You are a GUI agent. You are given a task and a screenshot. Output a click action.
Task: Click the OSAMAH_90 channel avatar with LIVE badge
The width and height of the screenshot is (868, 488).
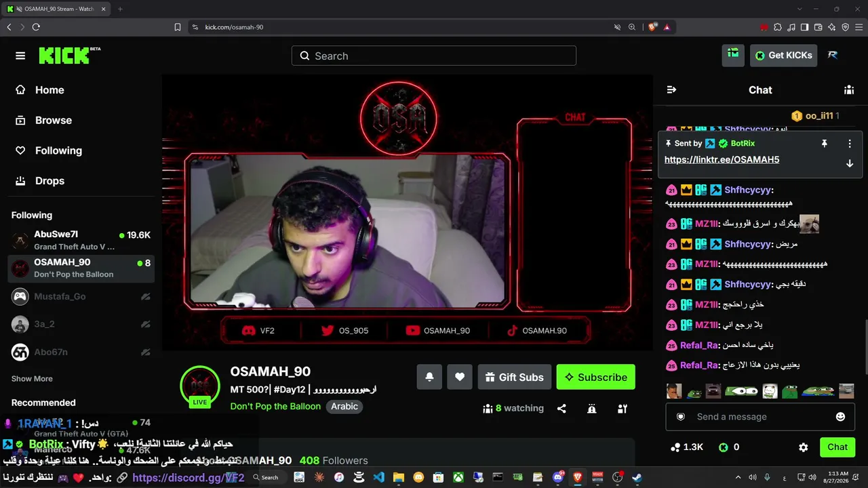click(x=200, y=386)
